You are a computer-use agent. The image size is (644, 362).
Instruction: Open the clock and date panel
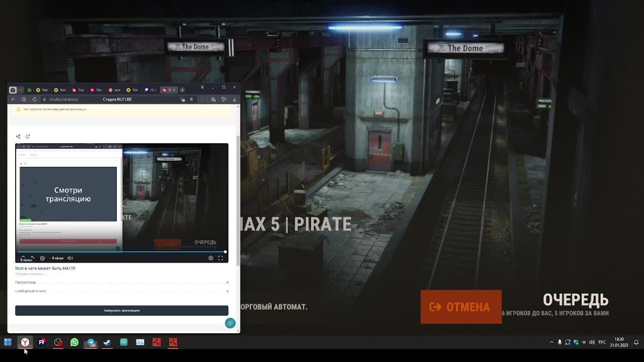tap(619, 342)
